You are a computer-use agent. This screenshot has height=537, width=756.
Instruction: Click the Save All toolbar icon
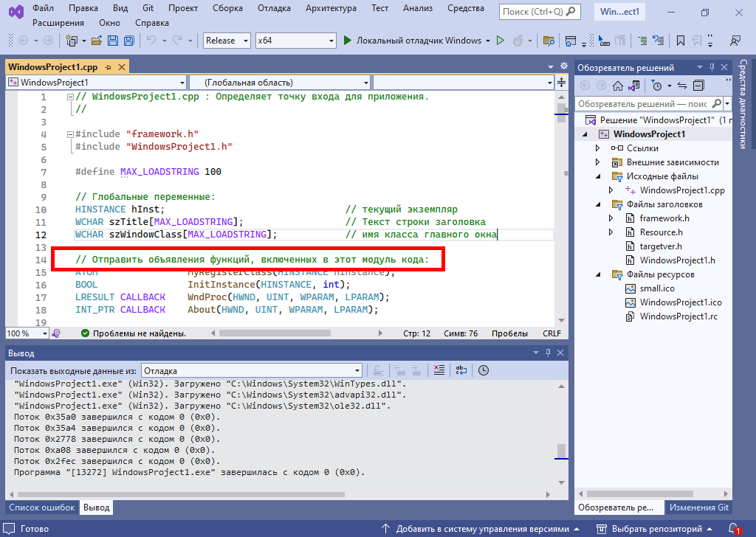[128, 41]
